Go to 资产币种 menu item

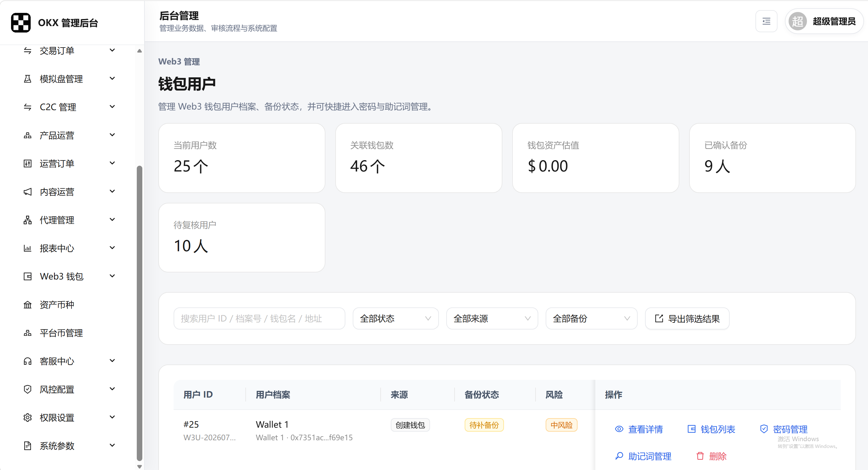(69, 305)
